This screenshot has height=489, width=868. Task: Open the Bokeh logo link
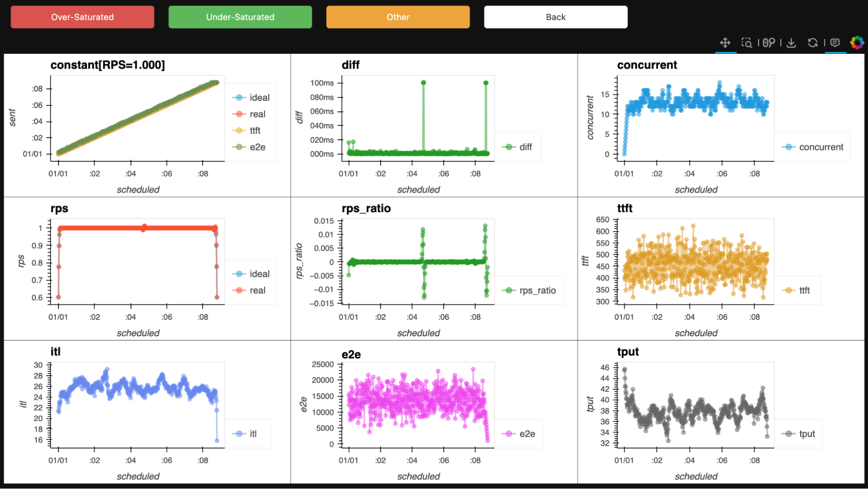[x=857, y=43]
